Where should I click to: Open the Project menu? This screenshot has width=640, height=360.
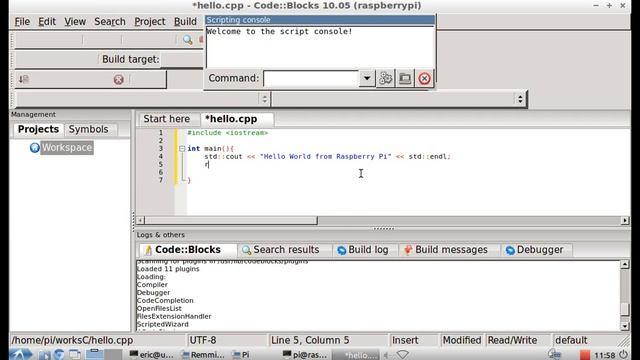[150, 22]
